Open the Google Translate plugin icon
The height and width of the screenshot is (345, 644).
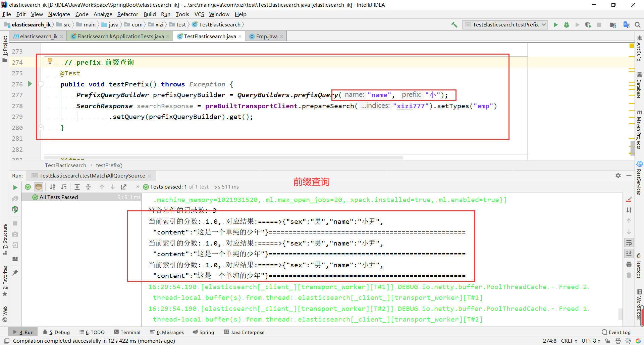[x=626, y=24]
